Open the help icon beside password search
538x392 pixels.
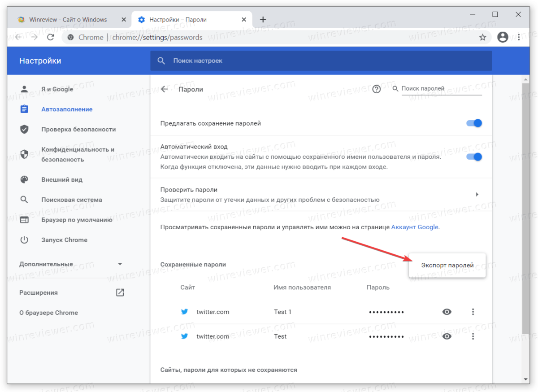377,89
